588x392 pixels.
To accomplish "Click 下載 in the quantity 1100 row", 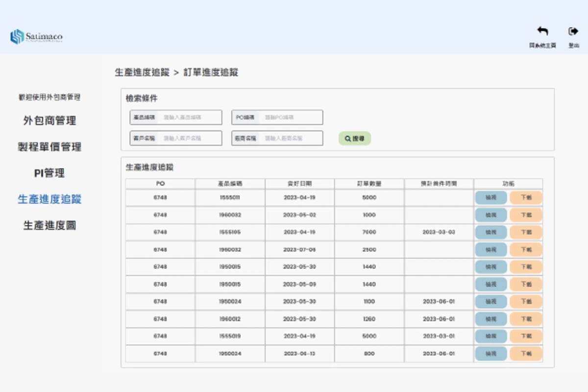I will tap(526, 302).
